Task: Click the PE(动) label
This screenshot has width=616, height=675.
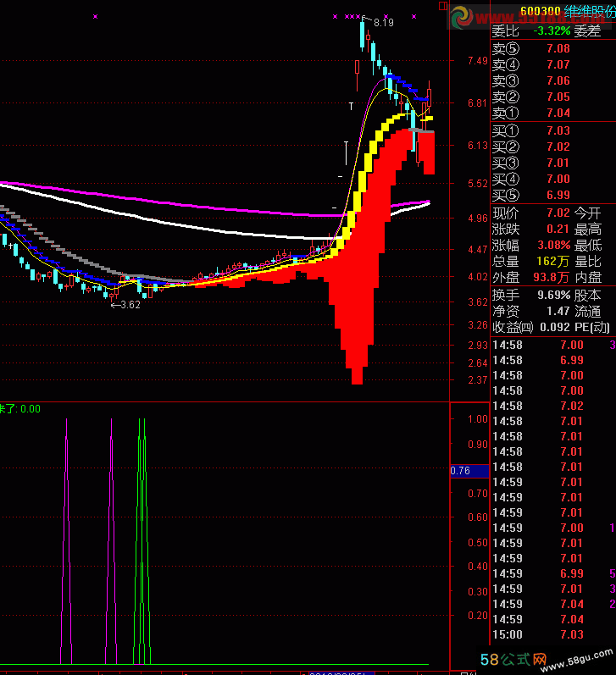Action: pos(592,328)
